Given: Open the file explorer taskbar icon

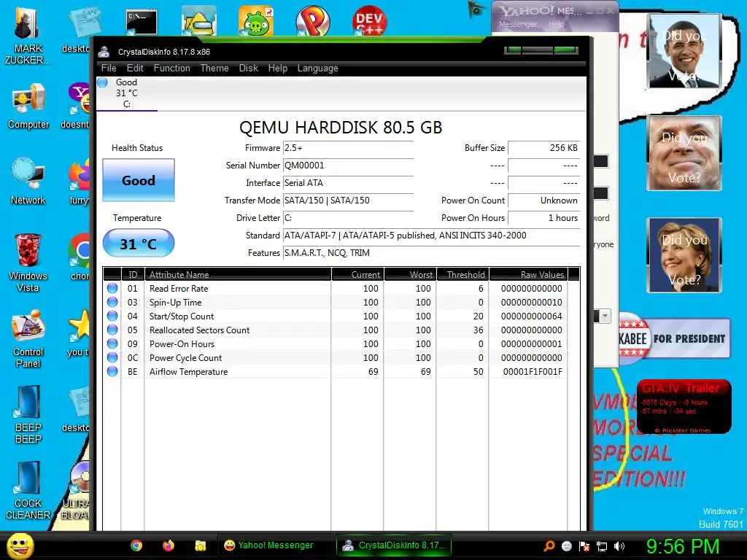Looking at the screenshot, I should click(x=200, y=545).
